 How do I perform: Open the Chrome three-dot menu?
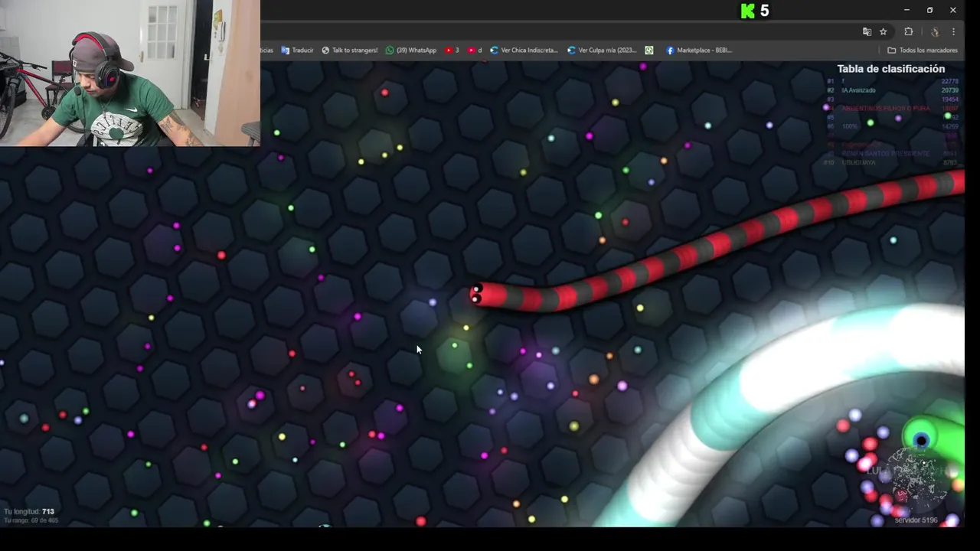point(953,31)
